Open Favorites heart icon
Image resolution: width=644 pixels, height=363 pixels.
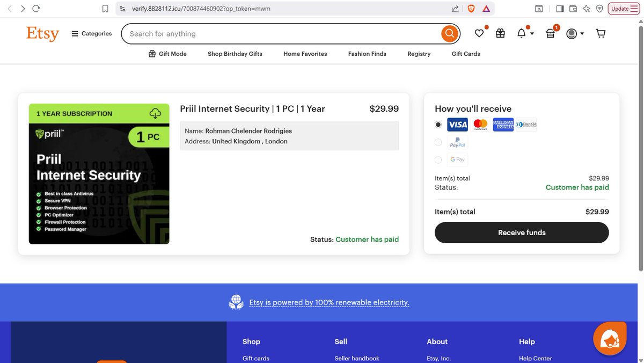pyautogui.click(x=479, y=33)
